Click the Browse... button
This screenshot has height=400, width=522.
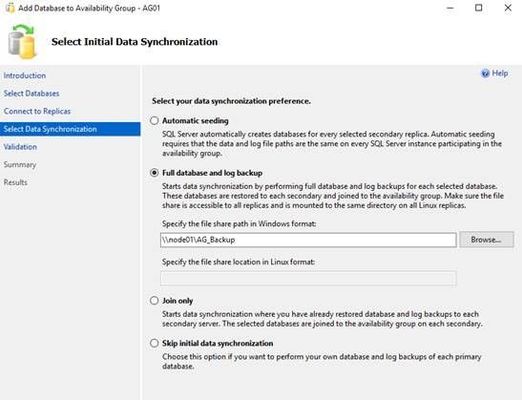pyautogui.click(x=486, y=240)
